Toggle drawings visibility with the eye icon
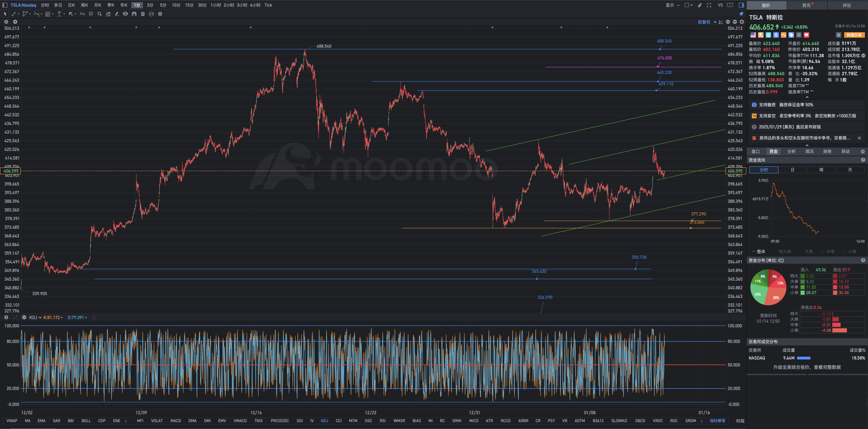The height and width of the screenshot is (429, 868). pyautogui.click(x=125, y=14)
